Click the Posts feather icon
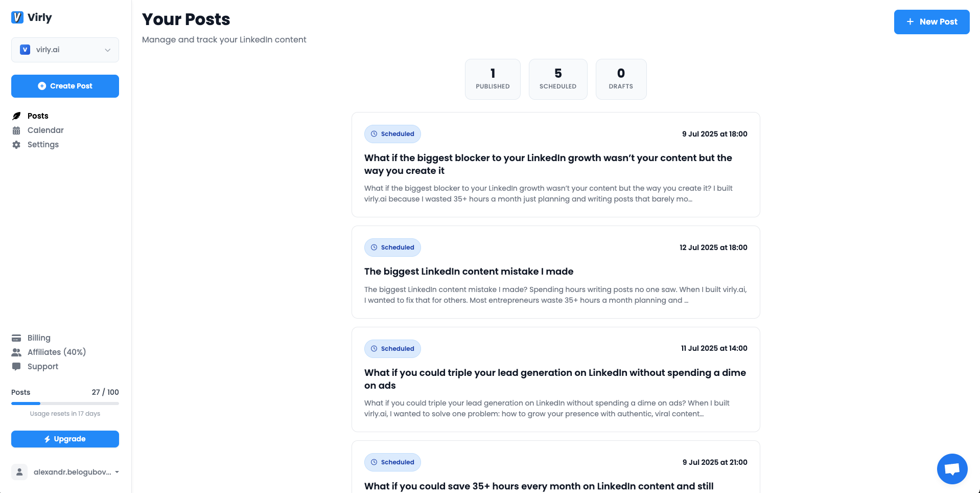The image size is (980, 493). (16, 116)
